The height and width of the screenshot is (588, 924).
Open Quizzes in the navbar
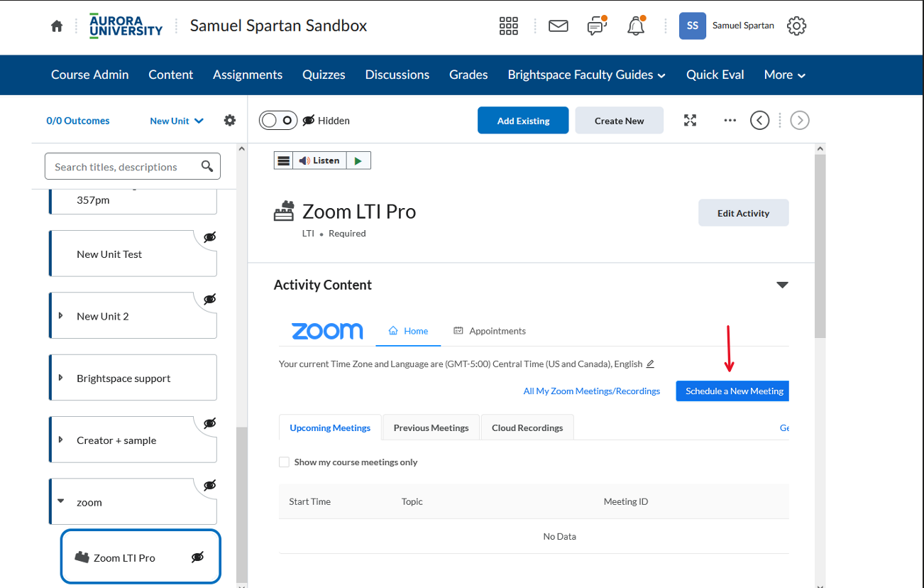click(x=324, y=75)
